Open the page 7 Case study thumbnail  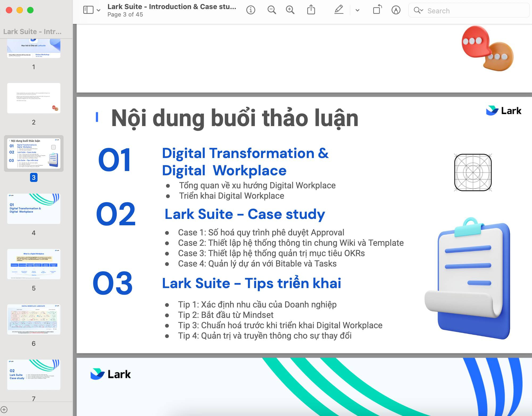pyautogui.click(x=34, y=375)
